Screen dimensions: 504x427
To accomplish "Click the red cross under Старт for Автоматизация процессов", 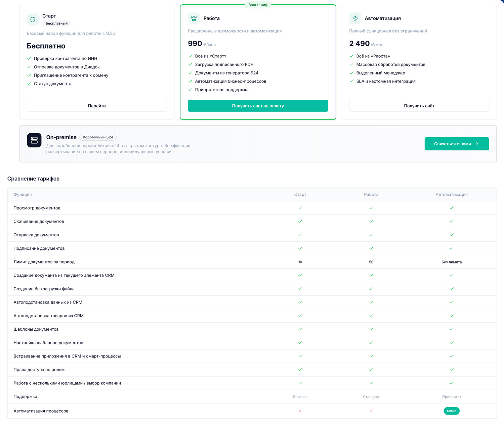I will [x=300, y=411].
